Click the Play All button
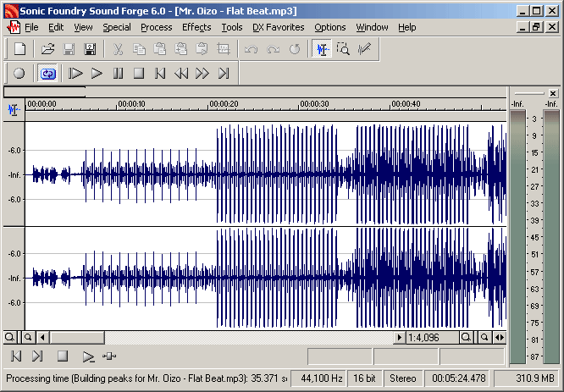 click(x=75, y=74)
